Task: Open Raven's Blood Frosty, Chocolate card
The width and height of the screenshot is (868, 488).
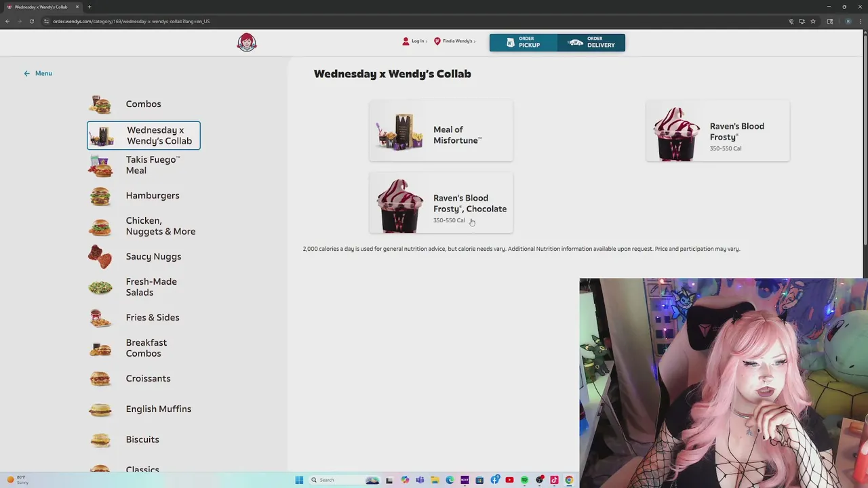Action: [441, 203]
